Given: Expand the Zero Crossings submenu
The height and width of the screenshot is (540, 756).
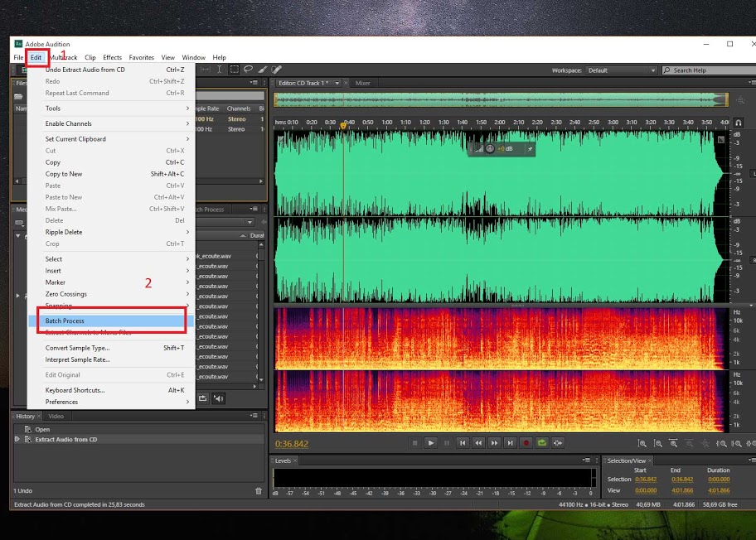Looking at the screenshot, I should coord(66,294).
